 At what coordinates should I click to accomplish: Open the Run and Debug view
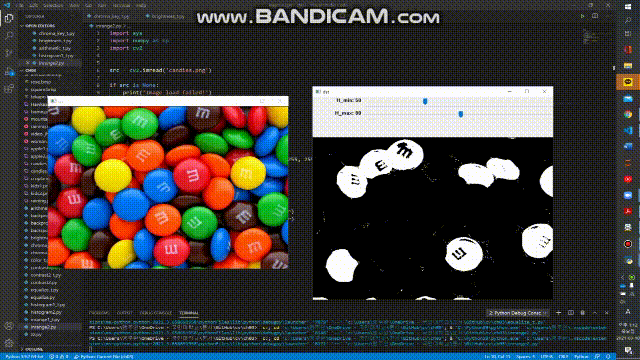[9, 71]
